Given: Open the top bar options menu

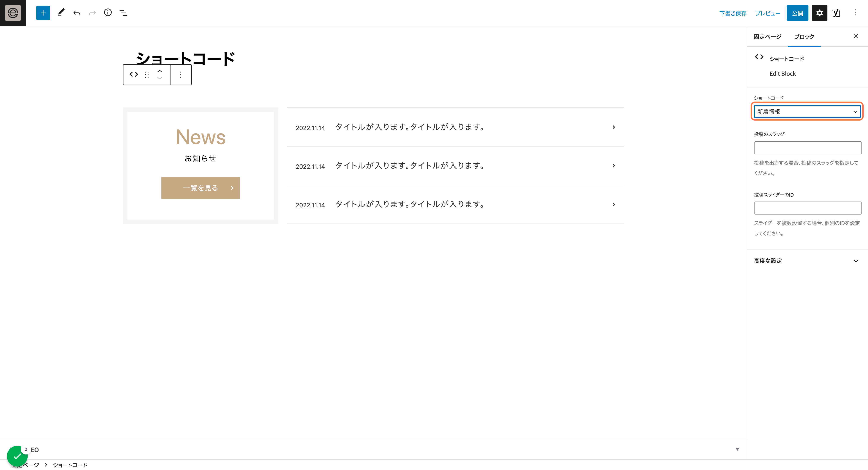Looking at the screenshot, I should pyautogui.click(x=856, y=13).
